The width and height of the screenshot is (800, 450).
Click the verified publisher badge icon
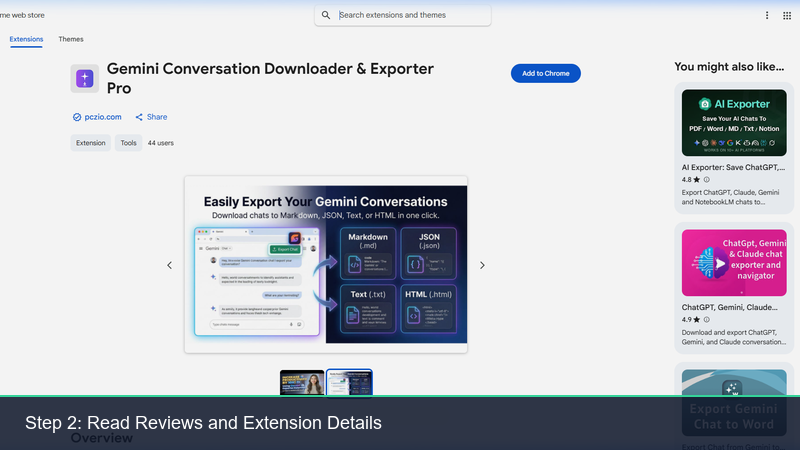click(77, 117)
